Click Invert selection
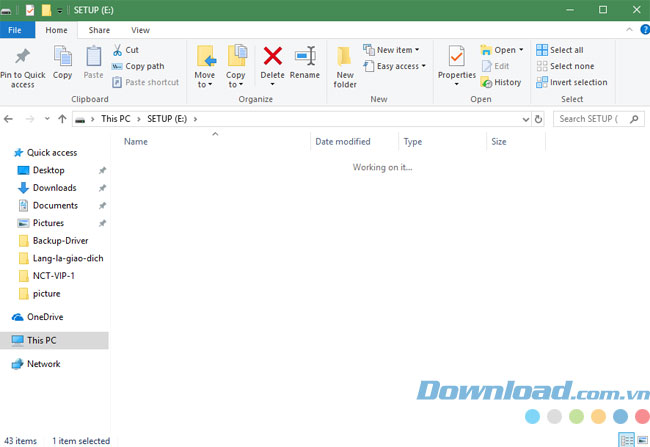This screenshot has width=650, height=447. click(572, 83)
